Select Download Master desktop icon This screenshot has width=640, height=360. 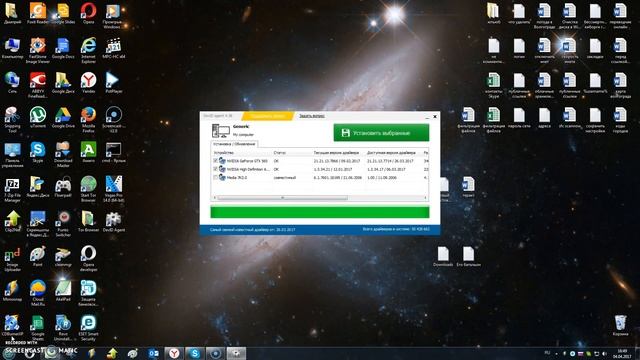pyautogui.click(x=63, y=154)
